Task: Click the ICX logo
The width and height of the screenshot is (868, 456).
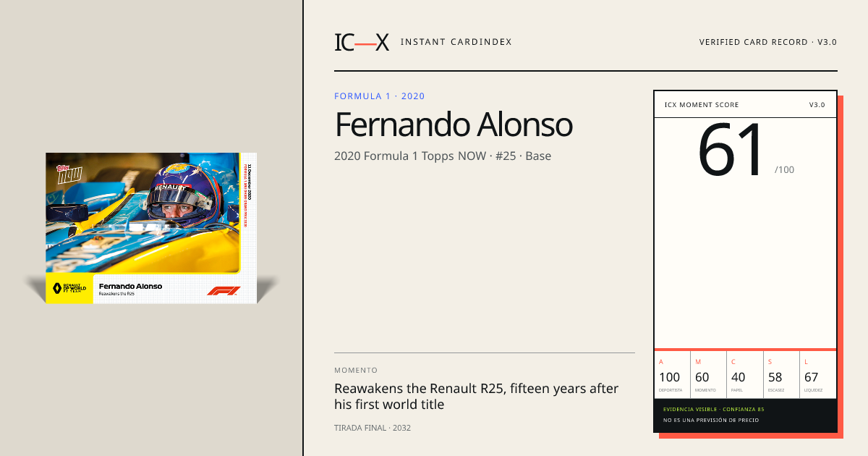Action: 362,42
